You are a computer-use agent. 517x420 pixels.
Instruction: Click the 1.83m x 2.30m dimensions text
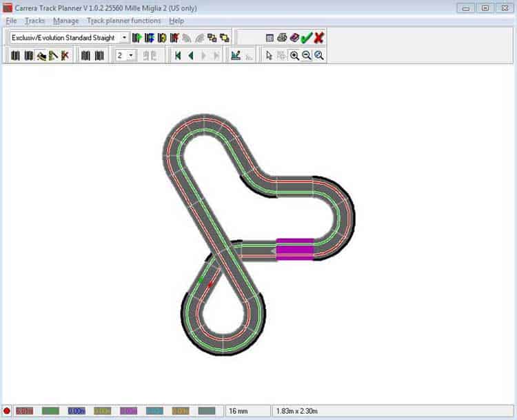[x=297, y=411]
